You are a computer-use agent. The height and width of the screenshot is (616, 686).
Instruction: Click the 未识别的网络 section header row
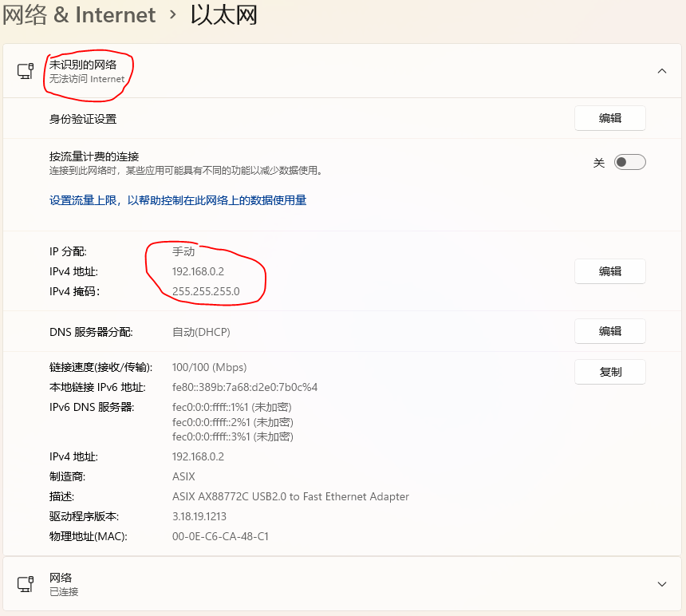[x=319, y=70]
